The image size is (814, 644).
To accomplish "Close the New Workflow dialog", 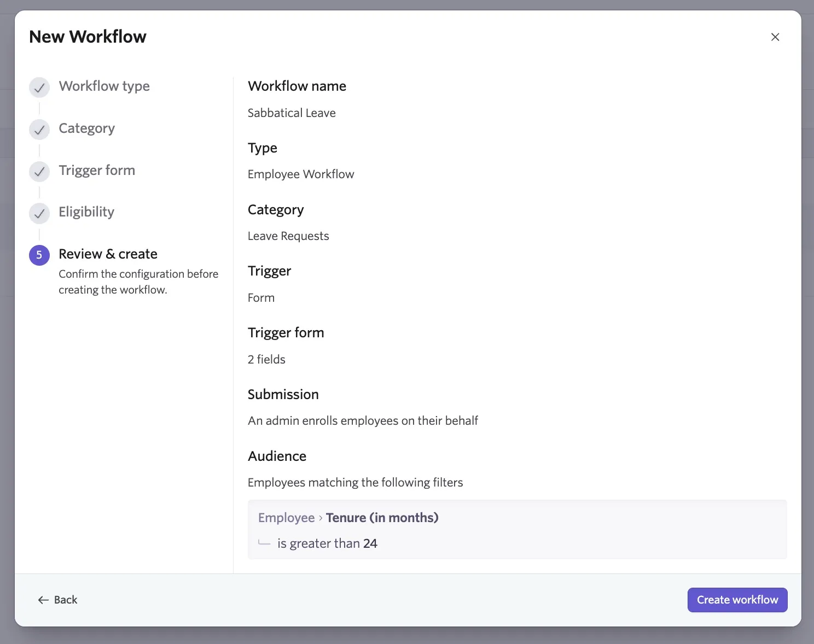I will tap(775, 37).
